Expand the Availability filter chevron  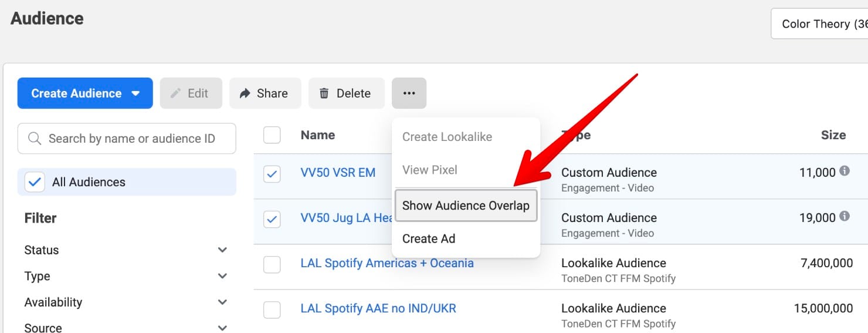[x=222, y=302]
